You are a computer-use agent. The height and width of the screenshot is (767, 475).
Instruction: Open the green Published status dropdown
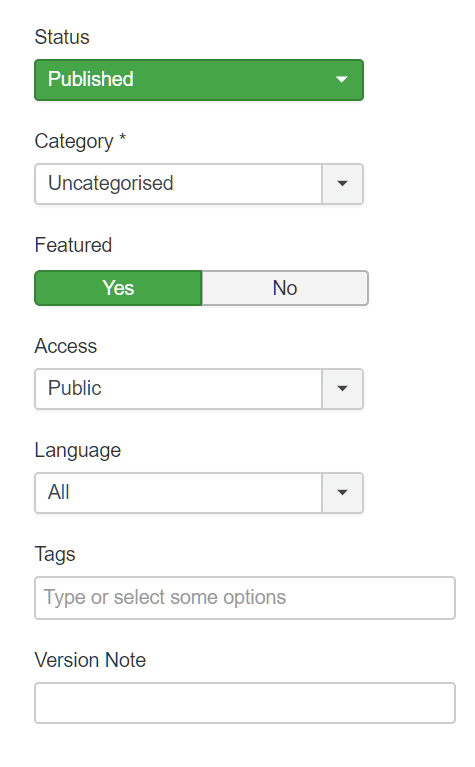(199, 80)
